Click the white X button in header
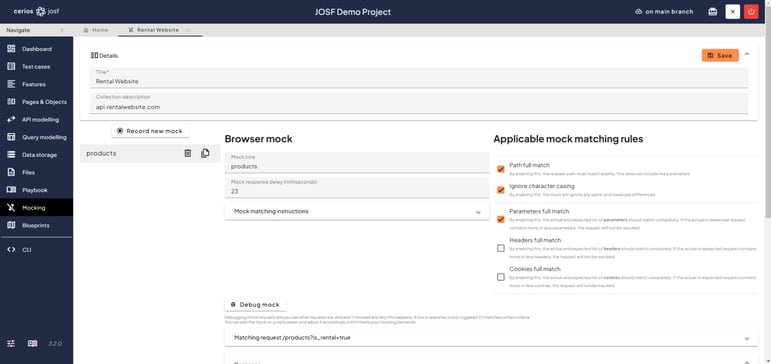 733,12
